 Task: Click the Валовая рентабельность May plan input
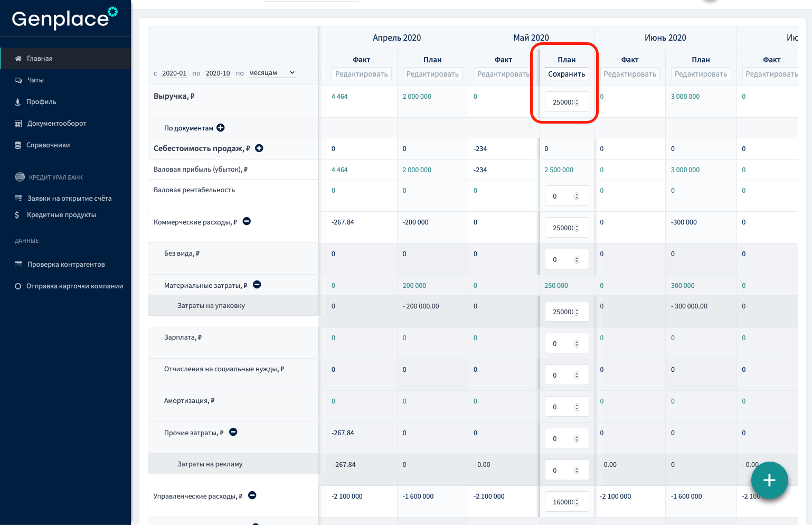coord(566,196)
